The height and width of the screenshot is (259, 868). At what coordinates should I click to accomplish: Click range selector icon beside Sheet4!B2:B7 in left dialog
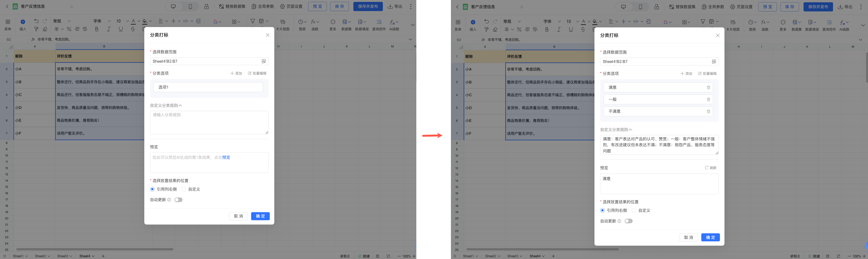tap(264, 61)
